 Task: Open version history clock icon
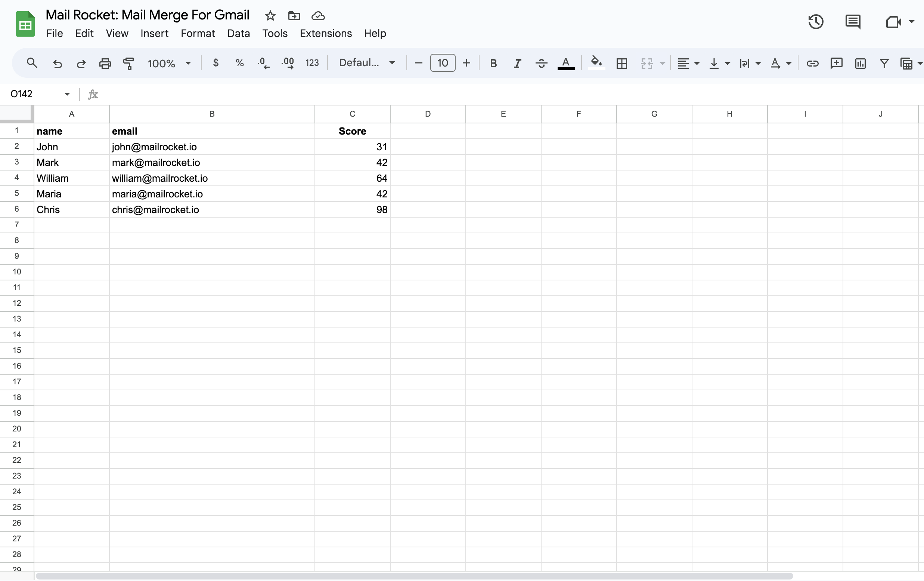tap(815, 22)
